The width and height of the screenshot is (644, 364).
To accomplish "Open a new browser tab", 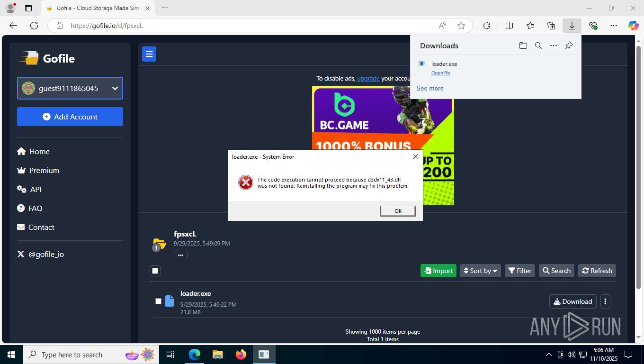I will (165, 8).
